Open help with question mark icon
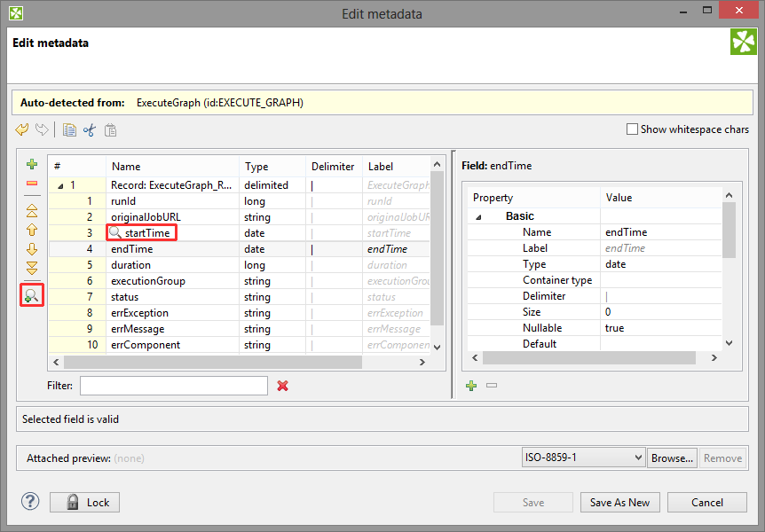This screenshot has height=532, width=765. tap(30, 502)
